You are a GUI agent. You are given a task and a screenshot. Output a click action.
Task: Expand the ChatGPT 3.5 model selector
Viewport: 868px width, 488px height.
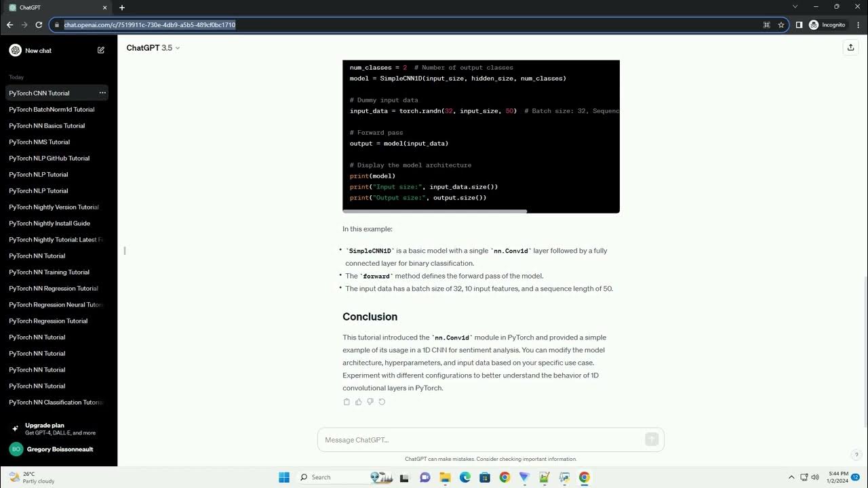coord(153,47)
